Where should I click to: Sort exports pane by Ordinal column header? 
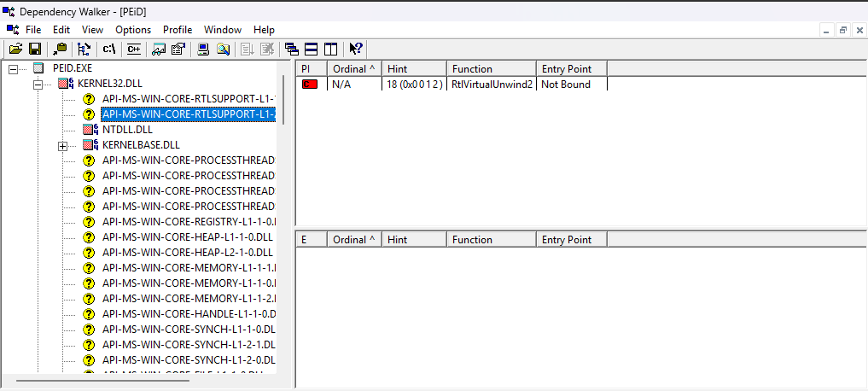pos(354,239)
